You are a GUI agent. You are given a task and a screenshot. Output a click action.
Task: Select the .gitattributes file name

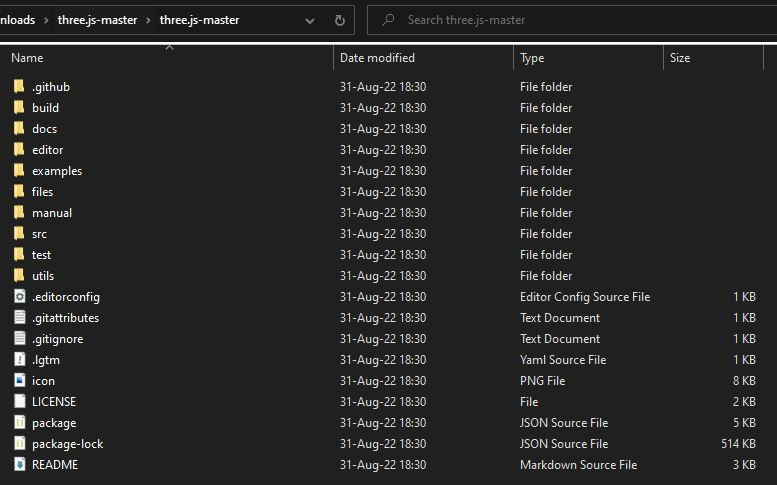tap(65, 318)
